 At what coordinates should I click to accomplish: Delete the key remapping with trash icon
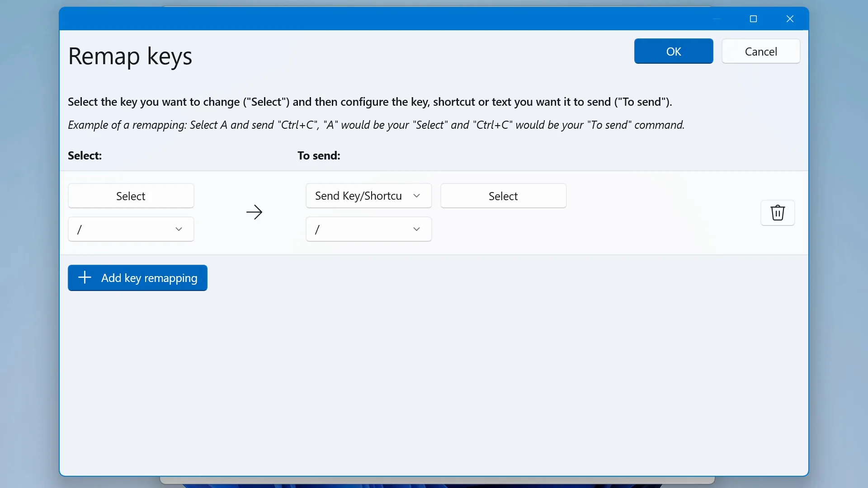pos(778,212)
